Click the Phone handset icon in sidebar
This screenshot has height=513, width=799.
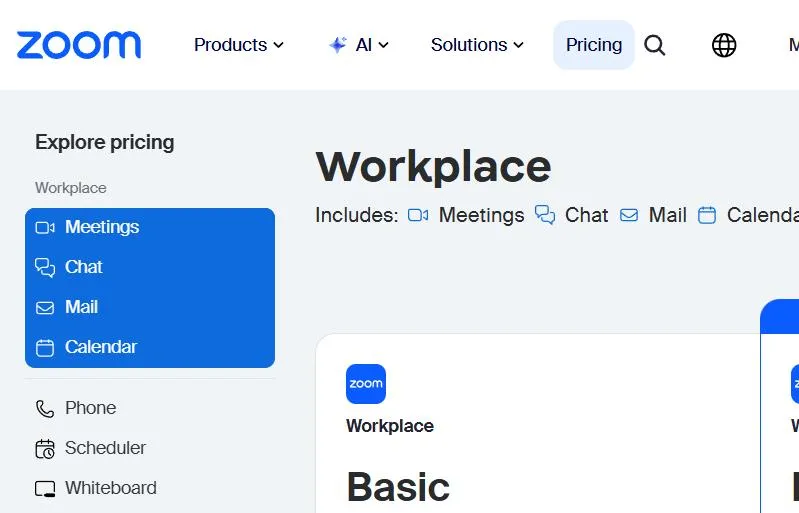(45, 409)
